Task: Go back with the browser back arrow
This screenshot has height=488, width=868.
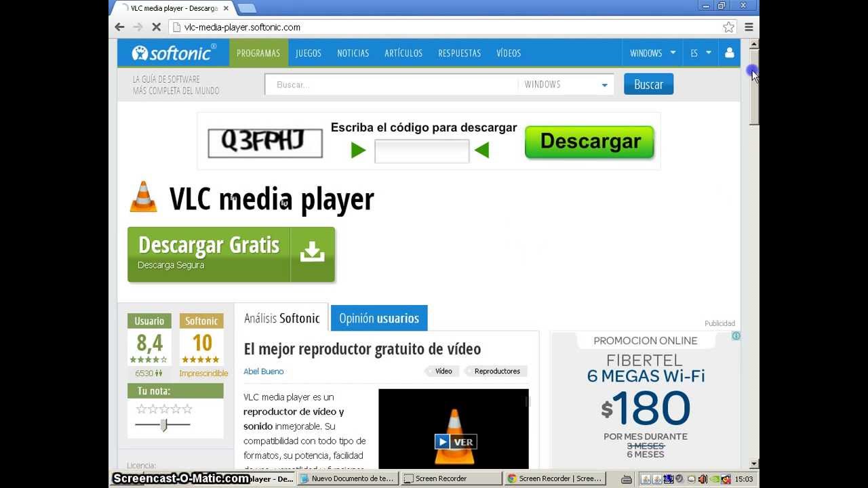Action: 119,27
